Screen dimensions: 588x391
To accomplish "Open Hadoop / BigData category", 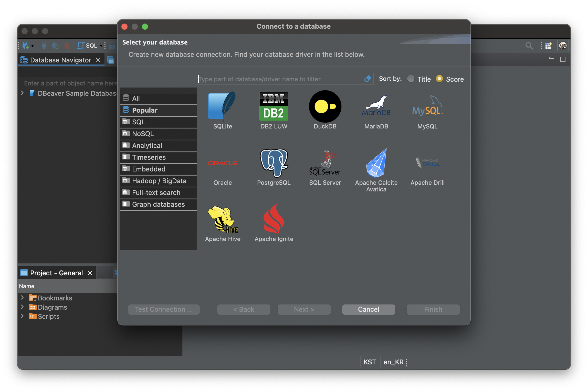I will (158, 181).
